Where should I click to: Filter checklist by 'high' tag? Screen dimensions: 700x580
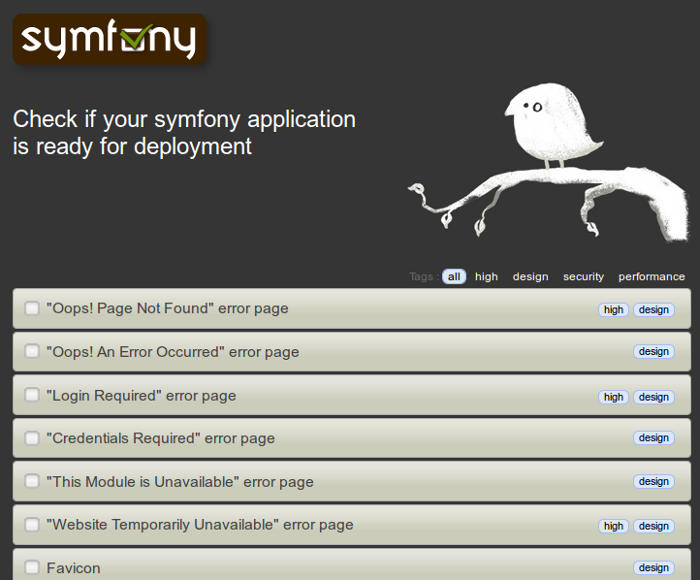pyautogui.click(x=486, y=276)
